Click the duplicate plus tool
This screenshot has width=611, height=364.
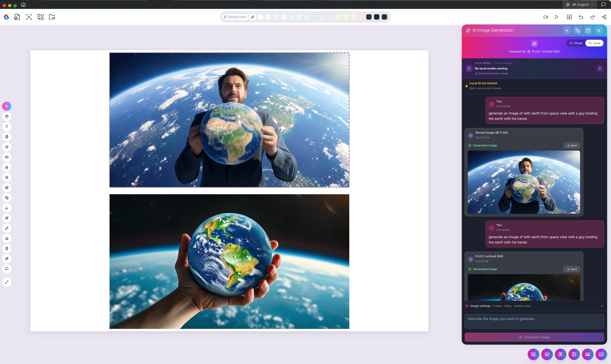click(x=7, y=198)
